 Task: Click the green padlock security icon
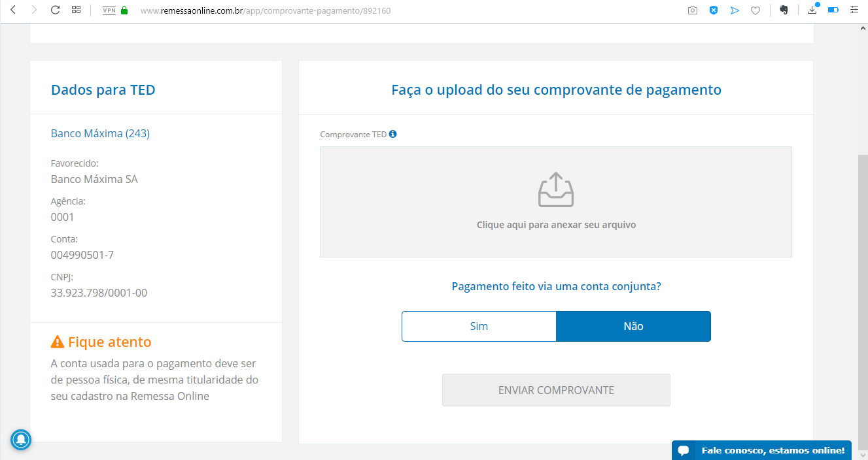[x=124, y=10]
